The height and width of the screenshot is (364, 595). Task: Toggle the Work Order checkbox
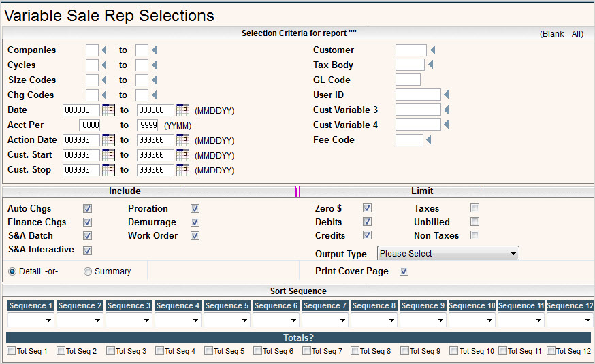[x=195, y=236]
